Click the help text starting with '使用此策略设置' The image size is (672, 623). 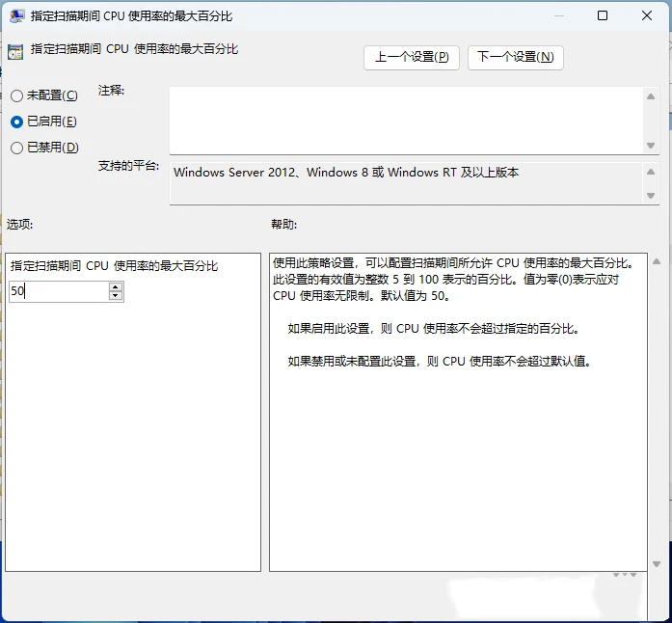[453, 279]
